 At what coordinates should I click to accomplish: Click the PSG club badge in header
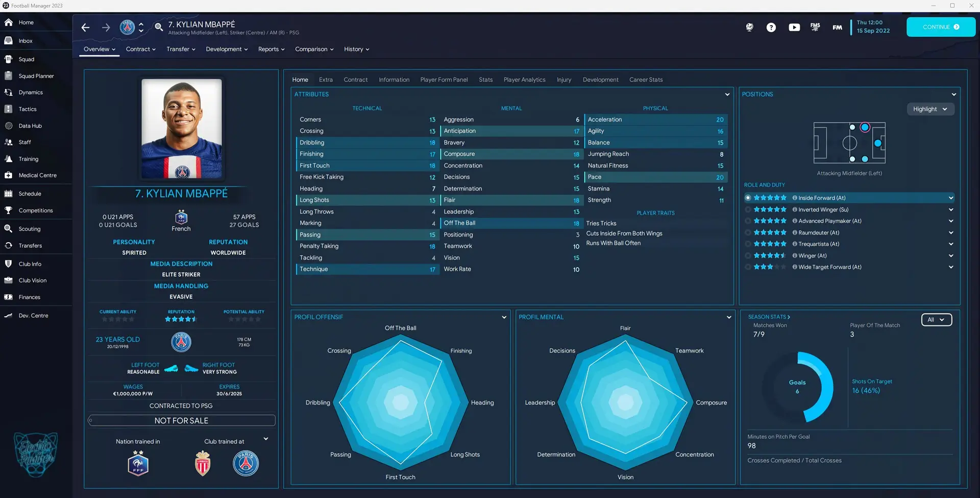[x=127, y=27]
